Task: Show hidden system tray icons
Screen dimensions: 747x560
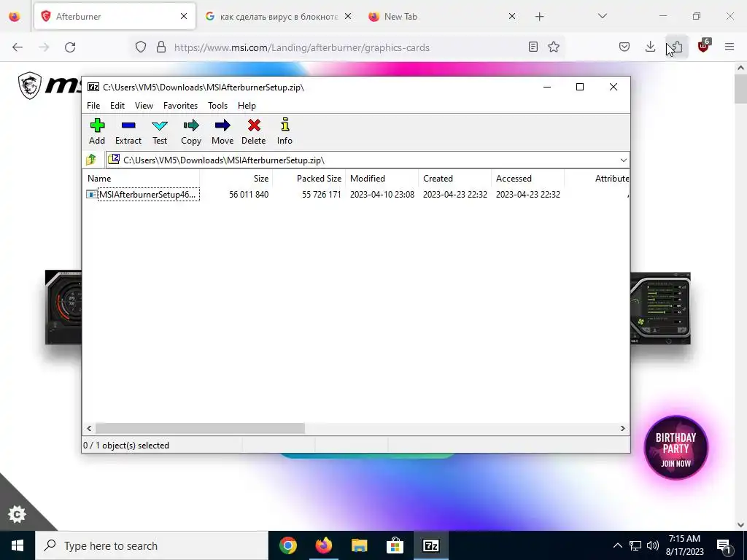Action: 617,545
